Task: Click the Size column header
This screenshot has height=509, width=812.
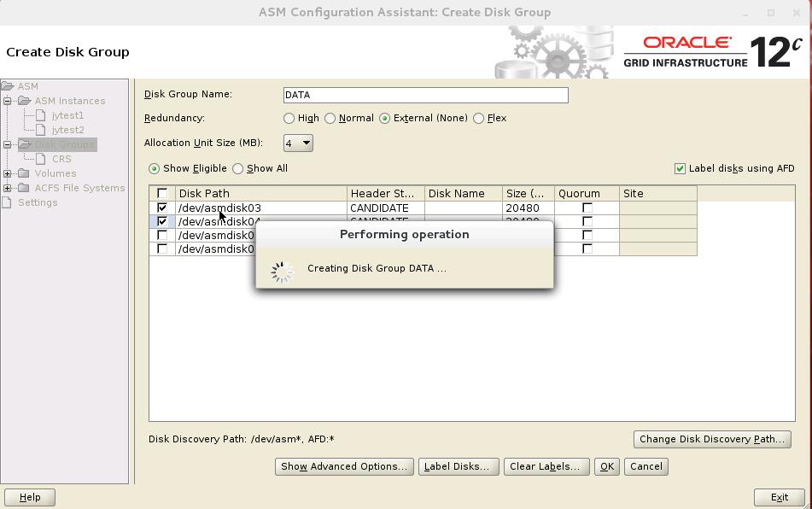Action: 529,193
